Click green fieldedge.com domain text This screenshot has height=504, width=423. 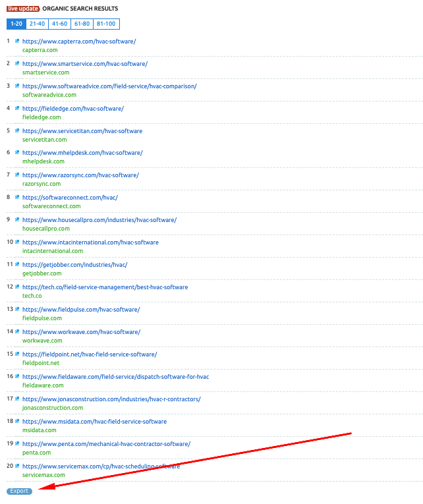(x=42, y=117)
